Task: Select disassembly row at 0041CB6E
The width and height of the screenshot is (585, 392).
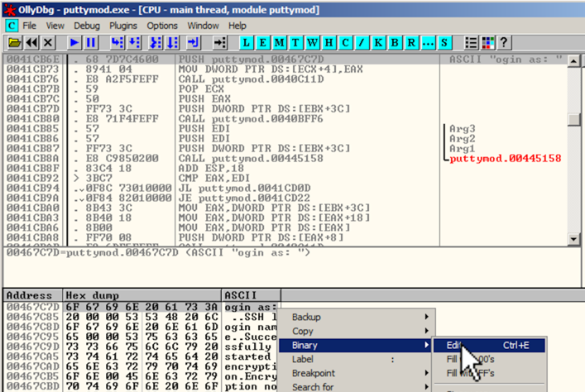Action: 285,60
